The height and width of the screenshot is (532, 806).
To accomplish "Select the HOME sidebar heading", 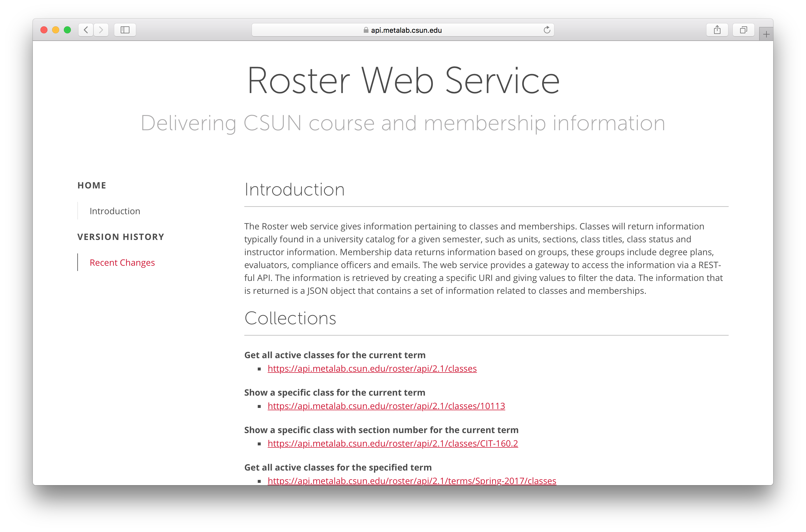I will click(x=92, y=186).
